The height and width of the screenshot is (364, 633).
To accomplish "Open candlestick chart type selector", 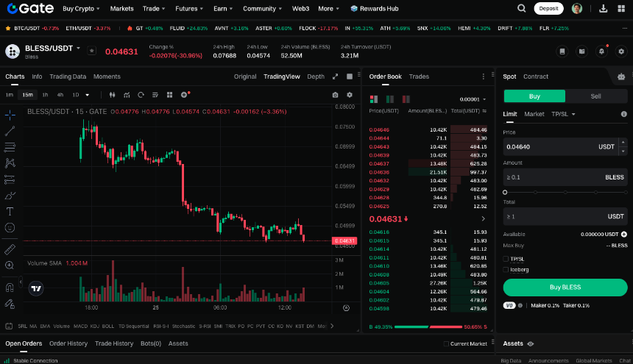I will click(x=112, y=95).
